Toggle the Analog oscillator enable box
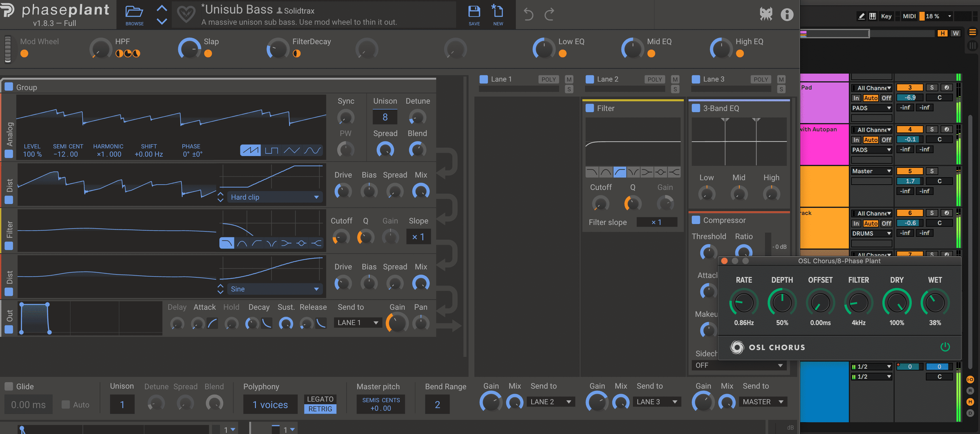Image resolution: width=980 pixels, height=434 pixels. pyautogui.click(x=9, y=154)
